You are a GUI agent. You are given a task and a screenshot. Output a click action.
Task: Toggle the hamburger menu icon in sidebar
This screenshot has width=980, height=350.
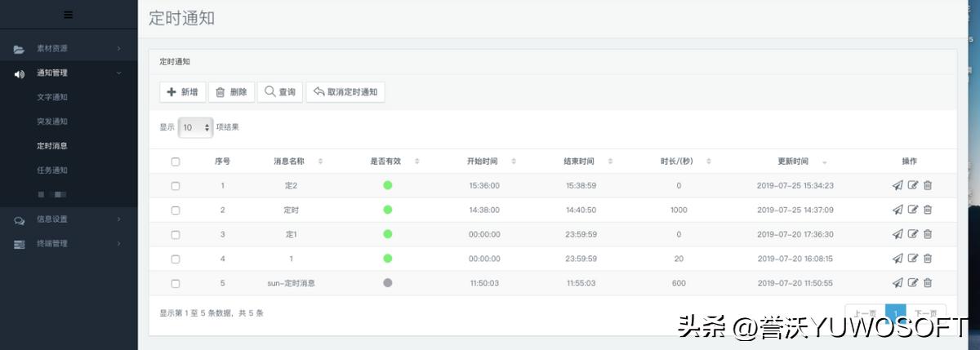pos(68,14)
